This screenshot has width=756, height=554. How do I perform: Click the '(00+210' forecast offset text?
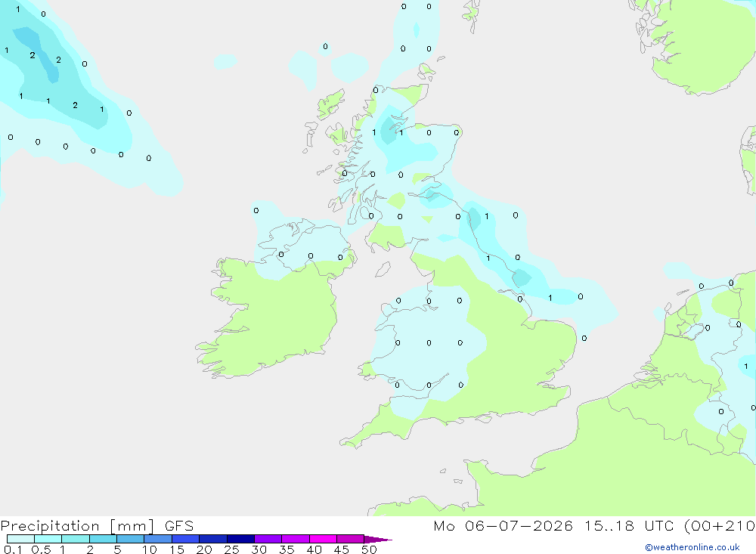[720, 525]
